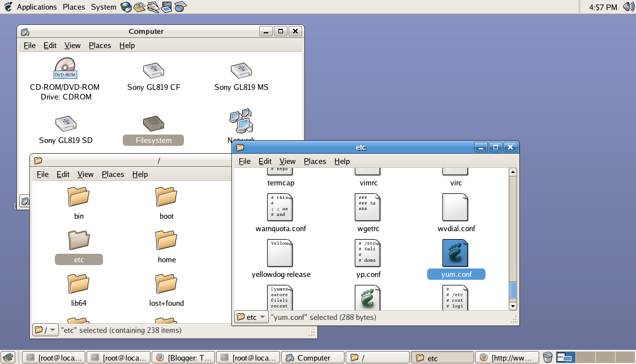Open top panel Places menu
636x364 pixels.
pos(74,7)
